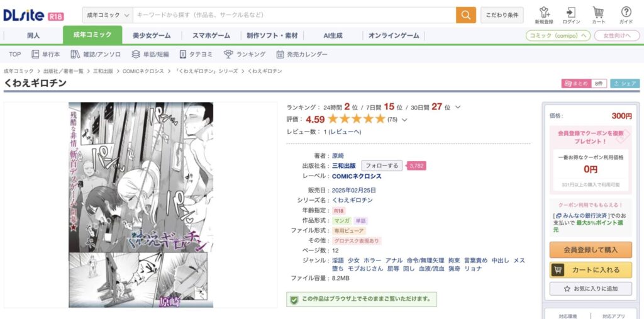644x319 pixels.
Task: Expand the rating breakdown chevron beside (75)
Action: (x=404, y=120)
